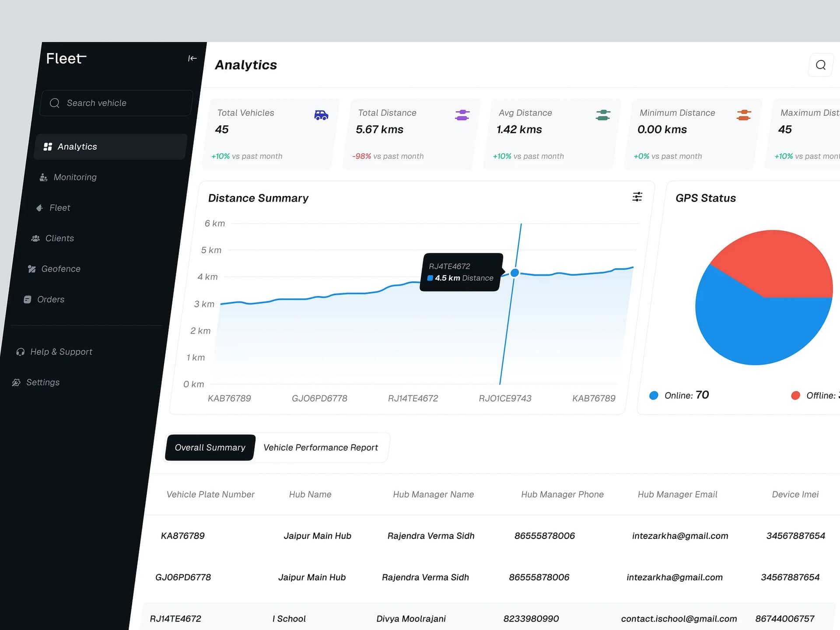
Task: Open Geofence from the sidebar
Action: point(61,269)
